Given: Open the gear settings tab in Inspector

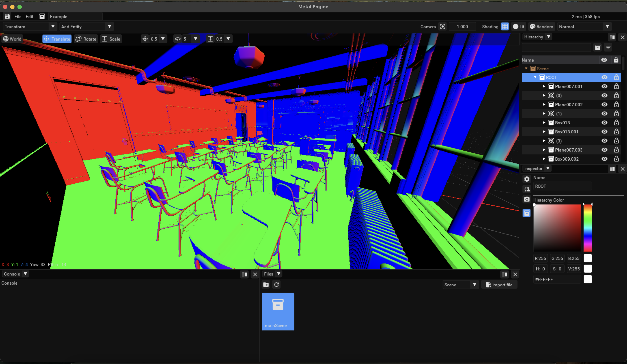Looking at the screenshot, I should pyautogui.click(x=527, y=179).
